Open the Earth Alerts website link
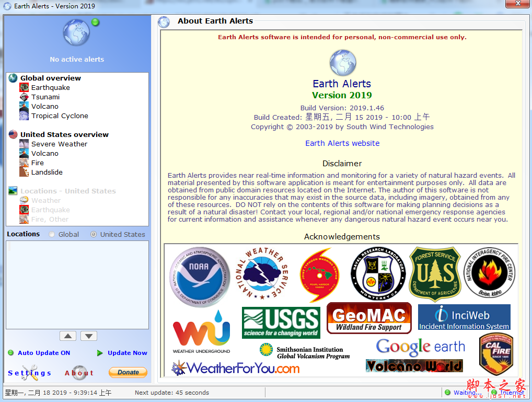This screenshot has width=532, height=402. [342, 143]
